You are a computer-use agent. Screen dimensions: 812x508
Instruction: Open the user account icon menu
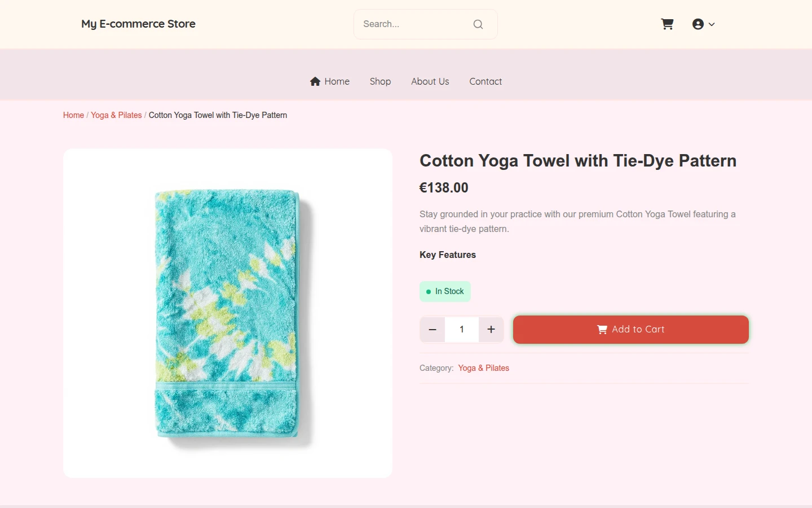click(x=698, y=24)
